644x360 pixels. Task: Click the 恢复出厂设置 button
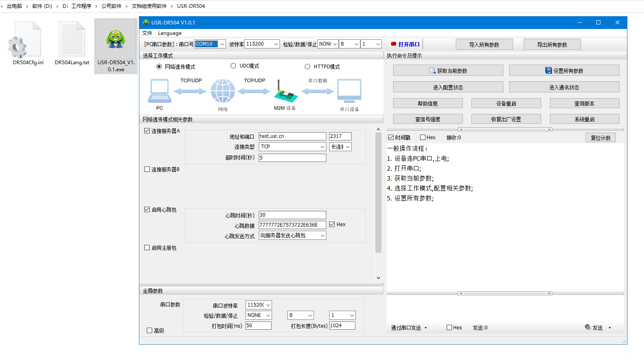[506, 119]
